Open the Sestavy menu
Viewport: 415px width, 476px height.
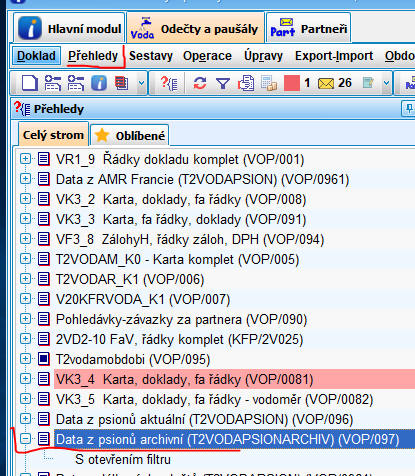point(151,56)
